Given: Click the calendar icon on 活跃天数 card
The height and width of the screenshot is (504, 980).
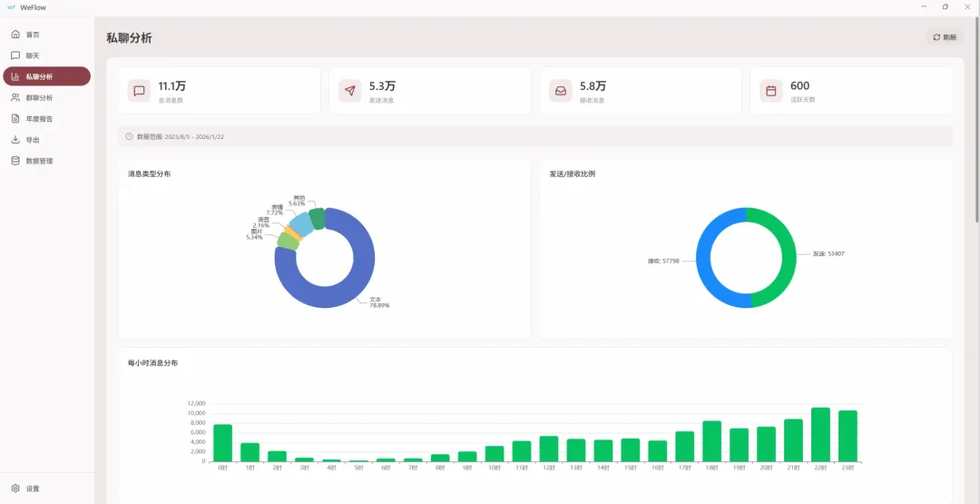Looking at the screenshot, I should [771, 91].
